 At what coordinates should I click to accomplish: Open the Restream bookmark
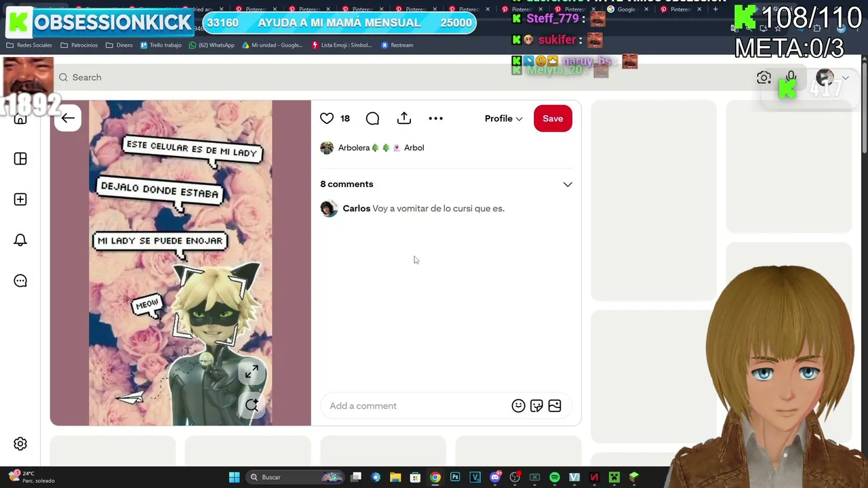pyautogui.click(x=397, y=45)
